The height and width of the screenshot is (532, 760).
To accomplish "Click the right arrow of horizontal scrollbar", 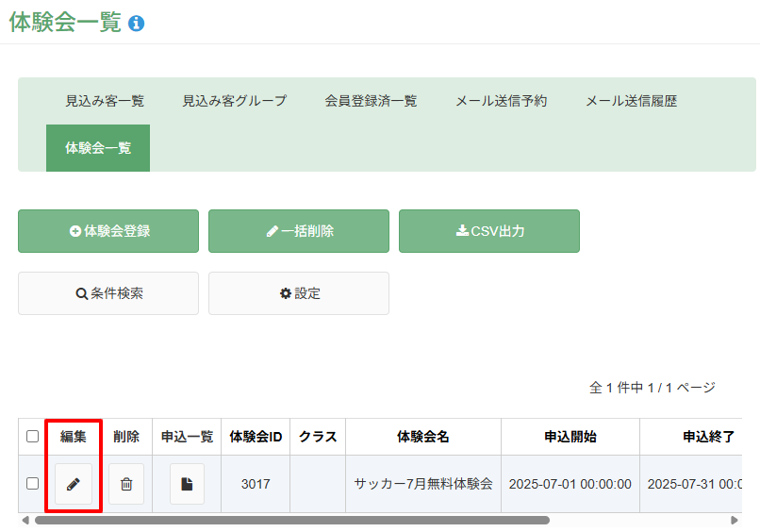I will click(735, 521).
